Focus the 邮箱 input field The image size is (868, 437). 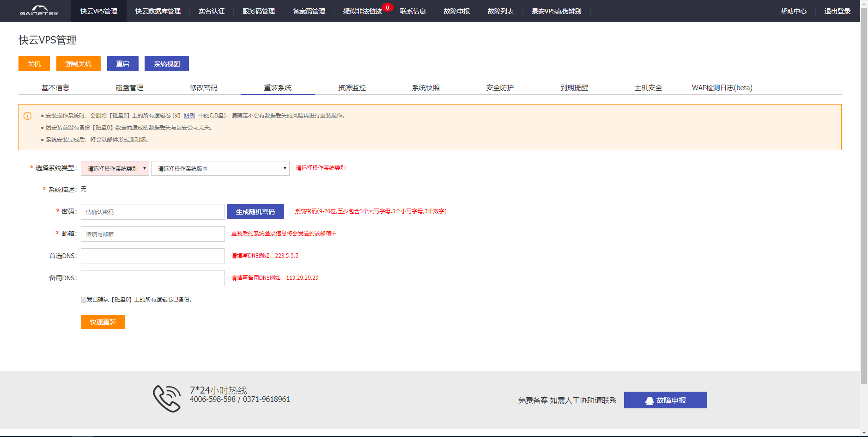[x=153, y=234]
